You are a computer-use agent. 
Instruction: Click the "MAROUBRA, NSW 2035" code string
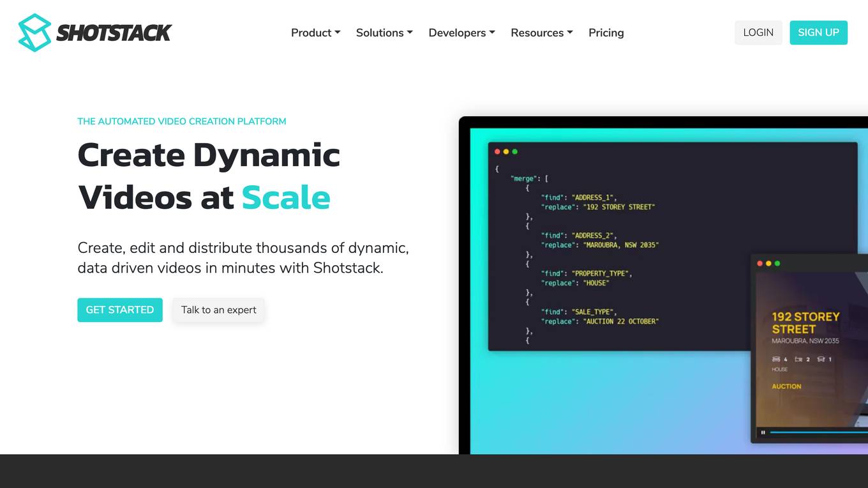[x=622, y=245]
